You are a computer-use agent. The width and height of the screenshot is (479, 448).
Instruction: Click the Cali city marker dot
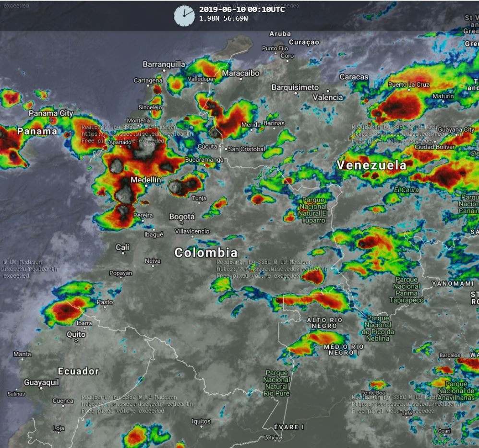point(123,253)
